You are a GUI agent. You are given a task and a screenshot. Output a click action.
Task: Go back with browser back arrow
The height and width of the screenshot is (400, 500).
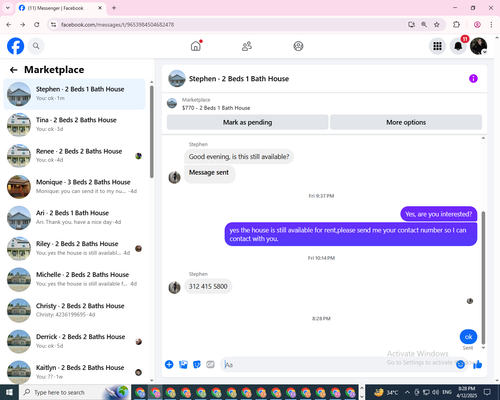9,24
